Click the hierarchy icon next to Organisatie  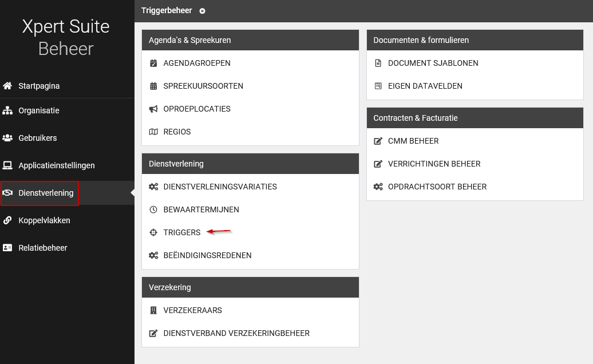[x=7, y=110]
